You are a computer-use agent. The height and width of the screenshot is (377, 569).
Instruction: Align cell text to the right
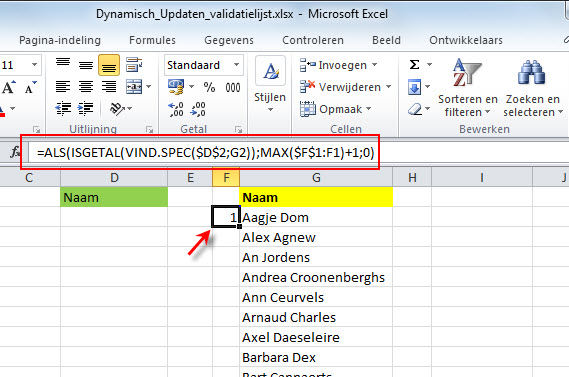point(109,87)
